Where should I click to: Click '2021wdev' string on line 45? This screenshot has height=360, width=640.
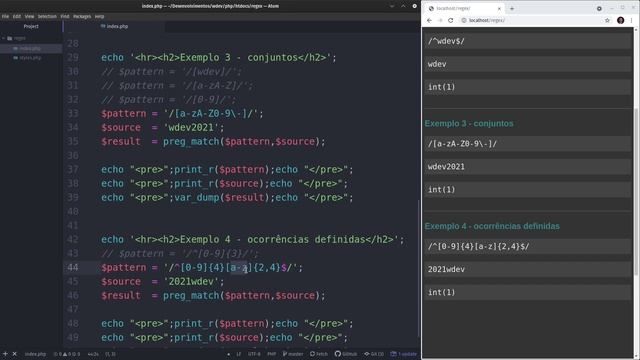[x=191, y=281]
